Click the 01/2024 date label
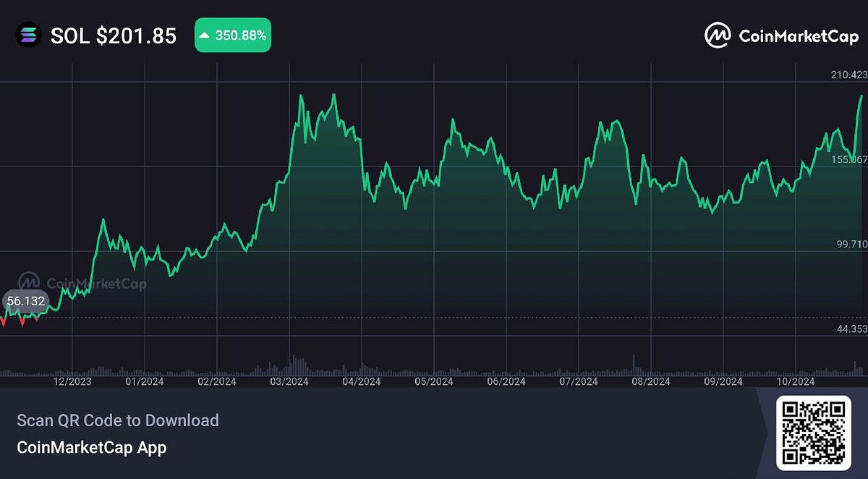868x479 pixels. tap(145, 381)
